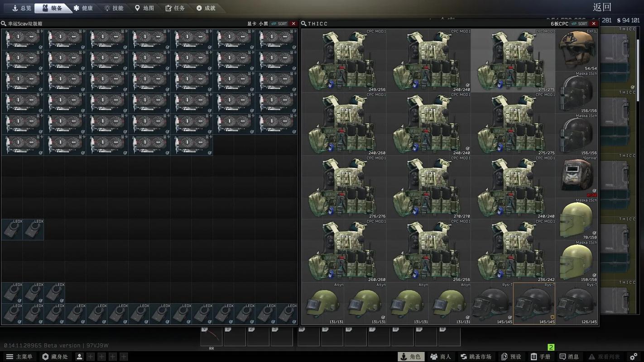Click magnifier icon in THICC container header
Image resolution: width=644 pixels, height=362 pixels.
point(304,24)
